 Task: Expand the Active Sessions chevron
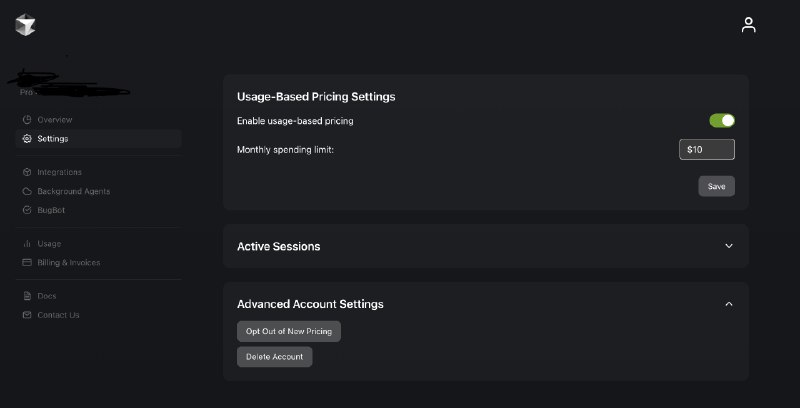[x=729, y=246]
